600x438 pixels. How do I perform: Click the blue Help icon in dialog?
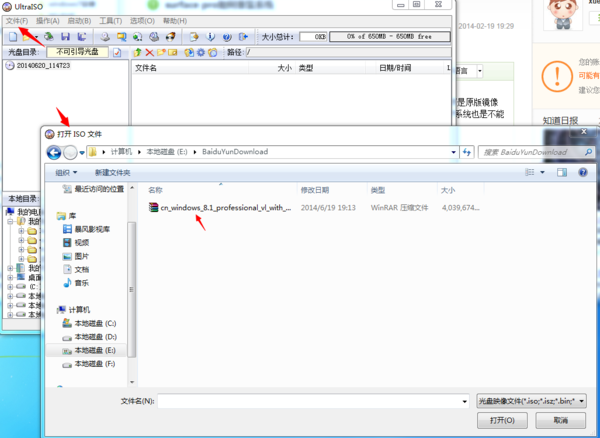point(583,173)
